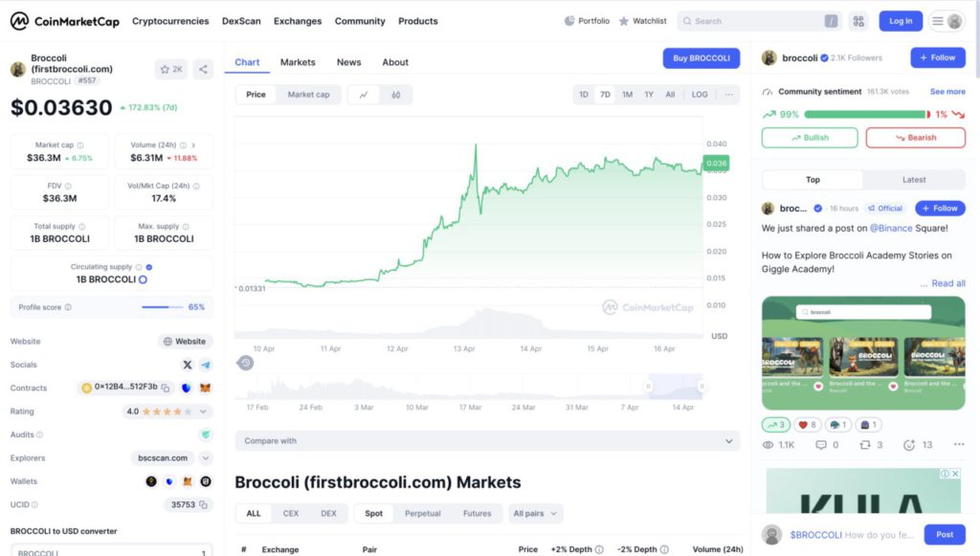
Task: Expand the Rating dropdown chevron
Action: click(x=204, y=411)
